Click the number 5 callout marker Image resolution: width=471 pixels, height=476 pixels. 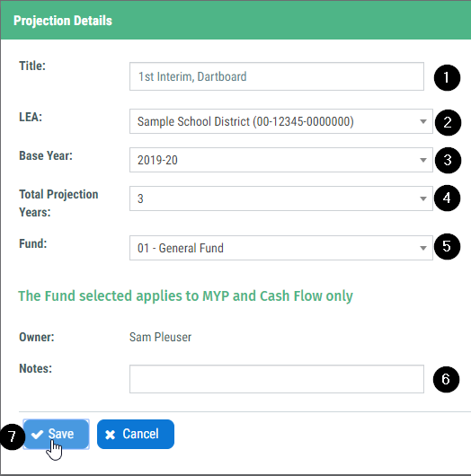pyautogui.click(x=447, y=246)
